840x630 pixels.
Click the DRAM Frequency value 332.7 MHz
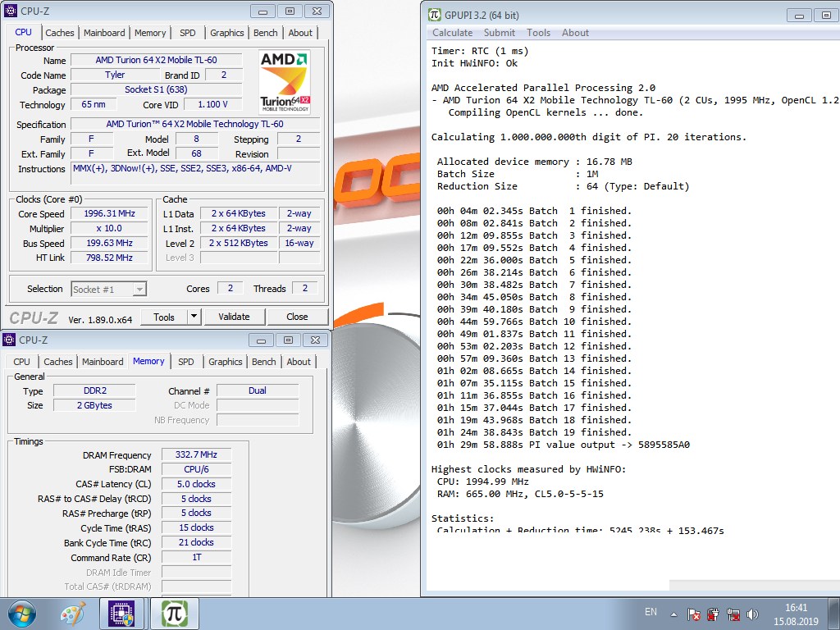pyautogui.click(x=197, y=454)
